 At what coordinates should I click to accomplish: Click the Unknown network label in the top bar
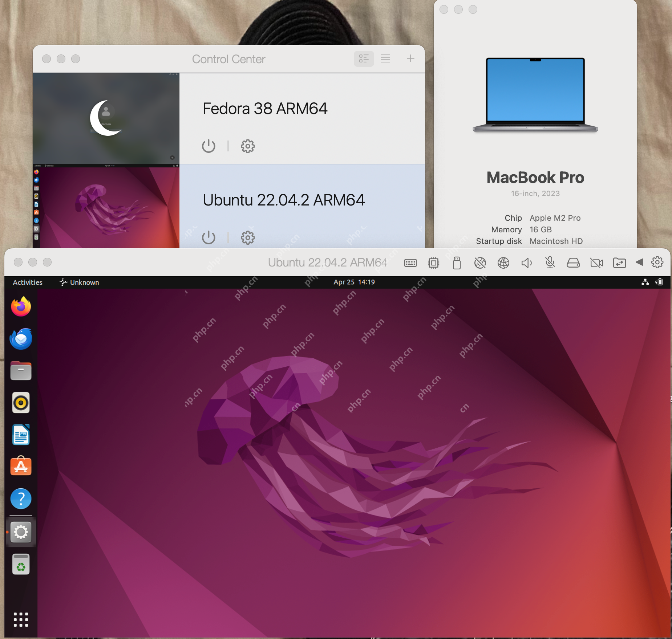point(79,282)
